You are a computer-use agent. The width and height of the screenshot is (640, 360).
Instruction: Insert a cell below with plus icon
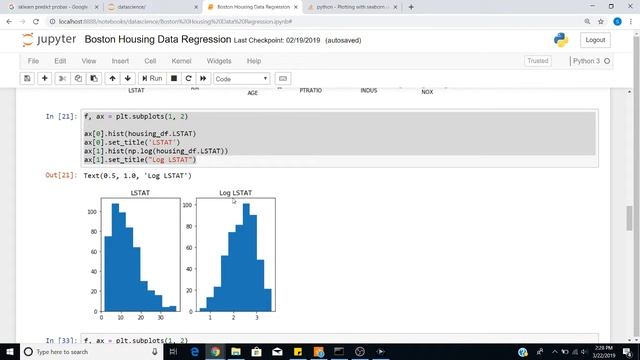[x=44, y=78]
